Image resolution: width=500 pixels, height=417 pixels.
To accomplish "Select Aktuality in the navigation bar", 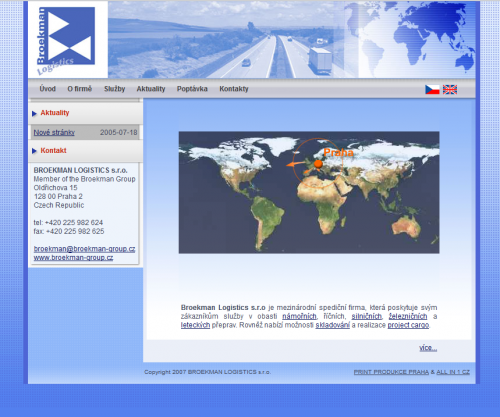I will point(151,89).
